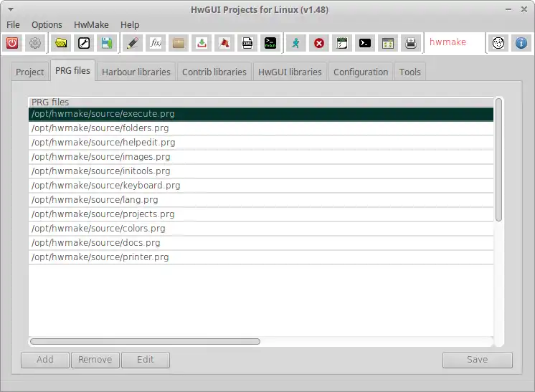Switch to Harbour libraries tab
Image resolution: width=535 pixels, height=392 pixels.
click(136, 72)
